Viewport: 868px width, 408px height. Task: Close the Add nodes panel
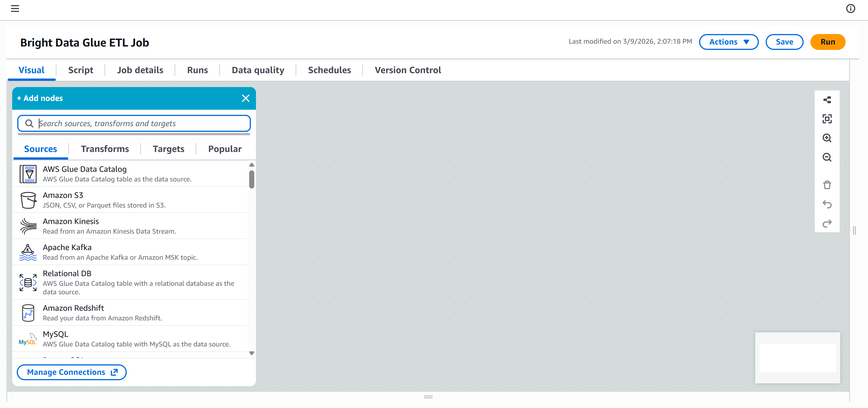(246, 98)
